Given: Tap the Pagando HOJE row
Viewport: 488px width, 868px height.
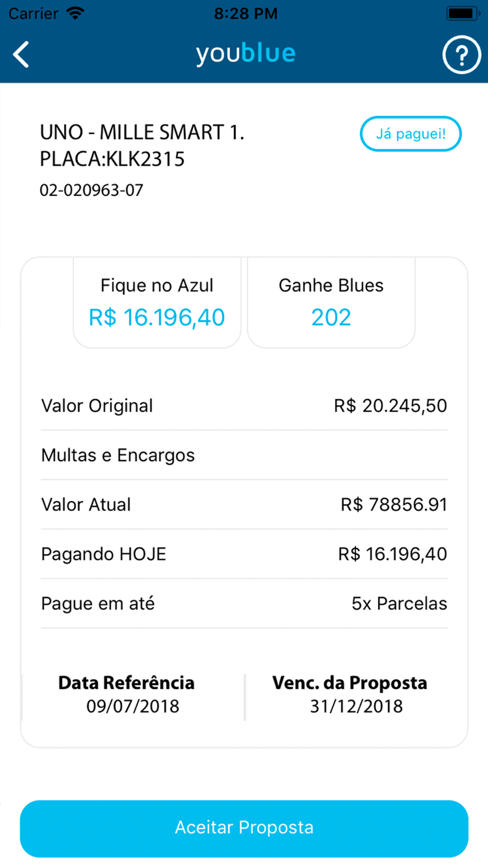Looking at the screenshot, I should [x=244, y=554].
